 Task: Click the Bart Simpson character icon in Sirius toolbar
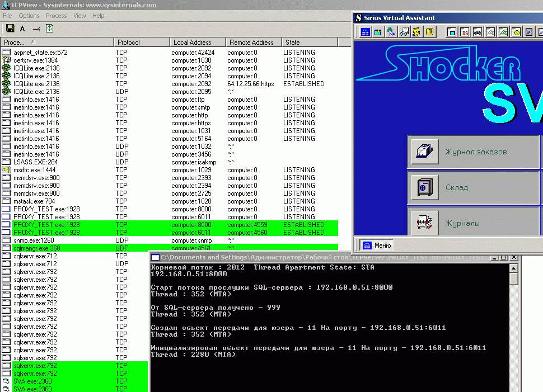click(x=416, y=32)
